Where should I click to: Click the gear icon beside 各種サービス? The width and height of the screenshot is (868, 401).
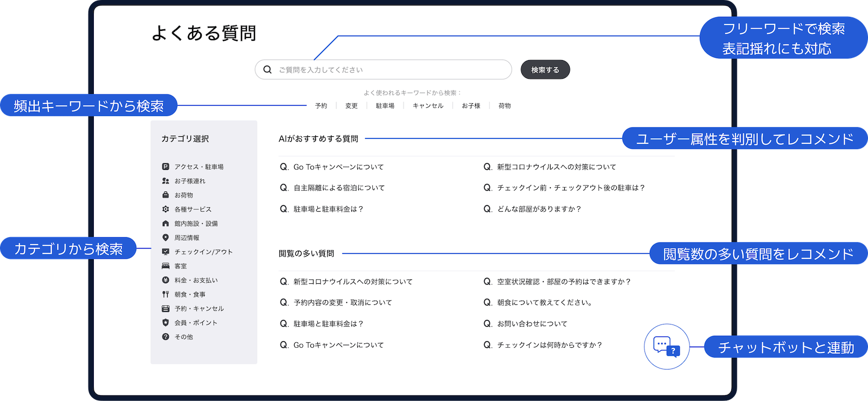(165, 209)
